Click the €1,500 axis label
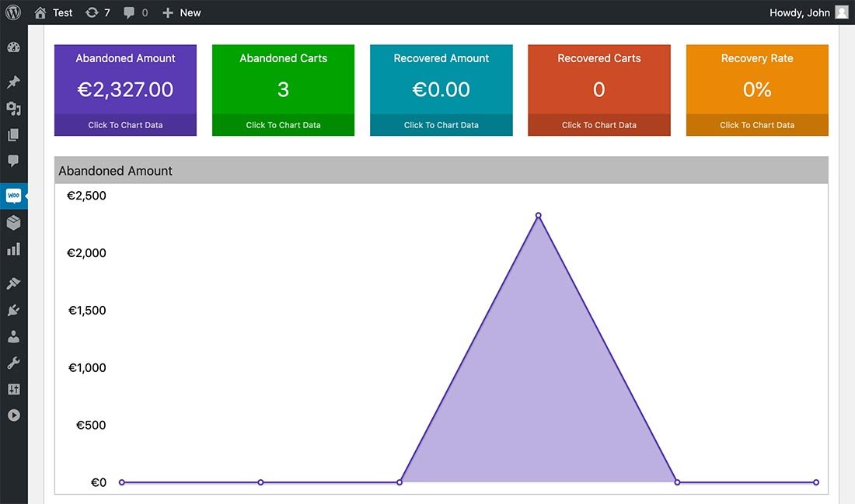This screenshot has height=504, width=855. coord(87,311)
